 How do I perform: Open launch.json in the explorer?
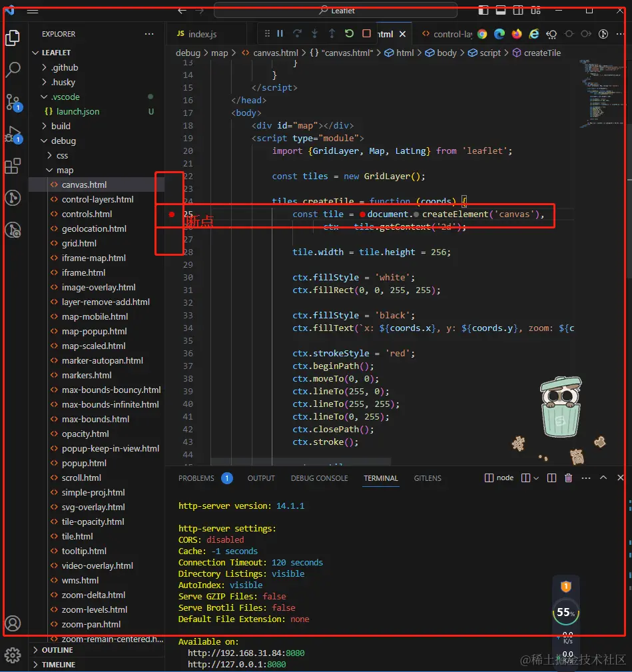pos(97,111)
